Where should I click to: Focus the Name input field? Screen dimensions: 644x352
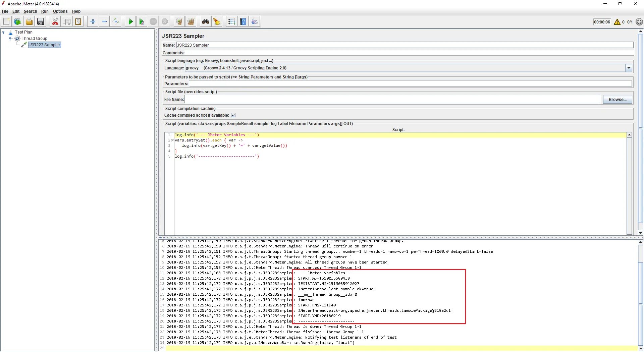405,45
